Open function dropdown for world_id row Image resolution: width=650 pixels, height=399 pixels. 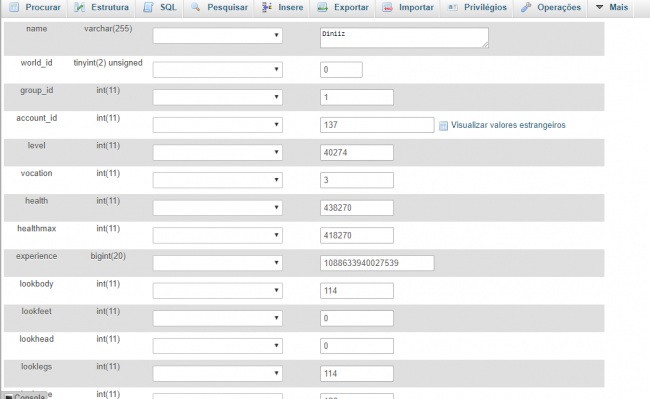[x=218, y=70]
